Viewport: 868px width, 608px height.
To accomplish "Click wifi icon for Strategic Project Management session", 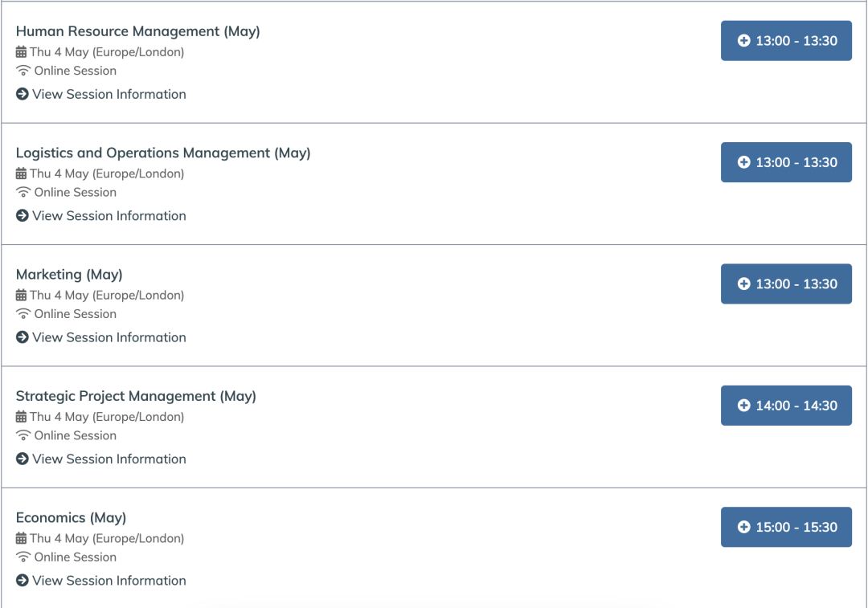I will coord(23,435).
